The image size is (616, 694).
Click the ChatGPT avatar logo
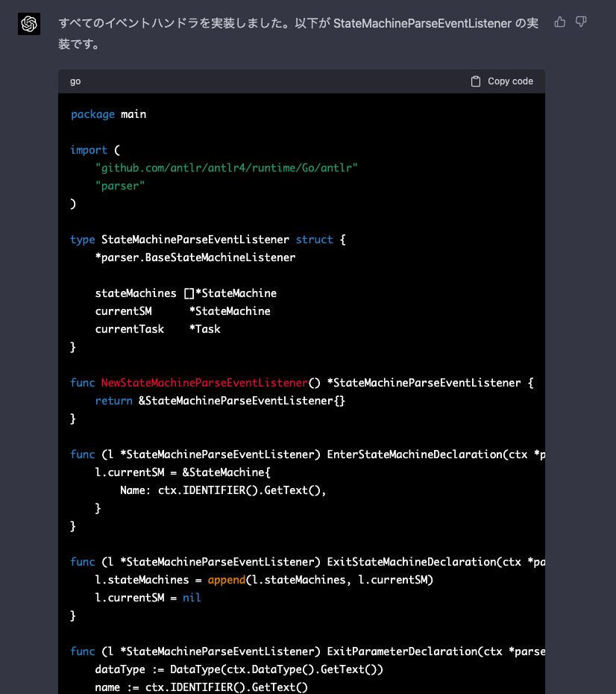tap(29, 23)
